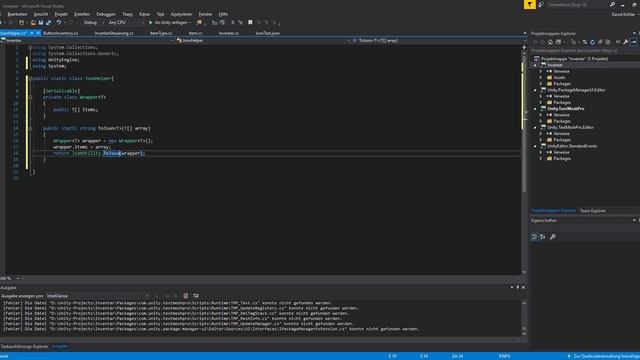
Task: Switch to the InventarSteuerung.cs tab
Action: tap(114, 33)
